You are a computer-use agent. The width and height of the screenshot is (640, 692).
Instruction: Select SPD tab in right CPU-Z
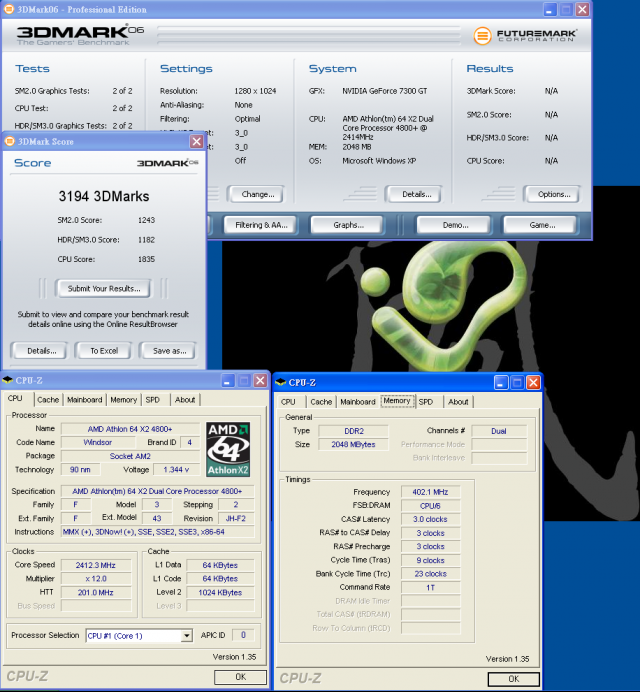click(x=426, y=402)
